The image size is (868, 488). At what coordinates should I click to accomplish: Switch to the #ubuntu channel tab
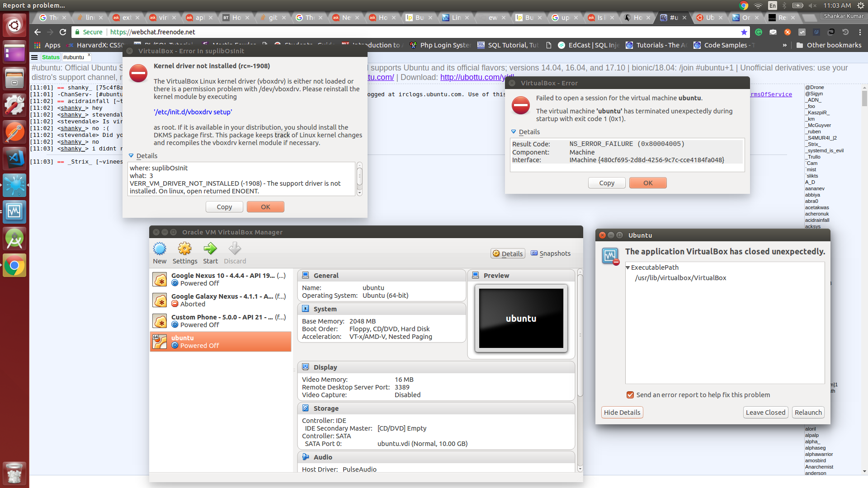[x=74, y=57]
